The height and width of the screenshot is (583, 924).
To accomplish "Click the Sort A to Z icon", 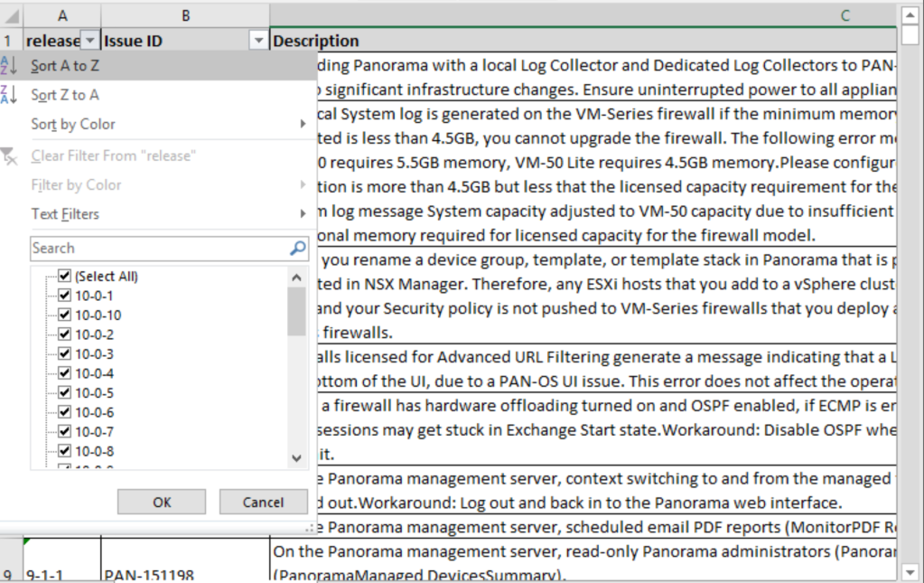I will pos(9,65).
